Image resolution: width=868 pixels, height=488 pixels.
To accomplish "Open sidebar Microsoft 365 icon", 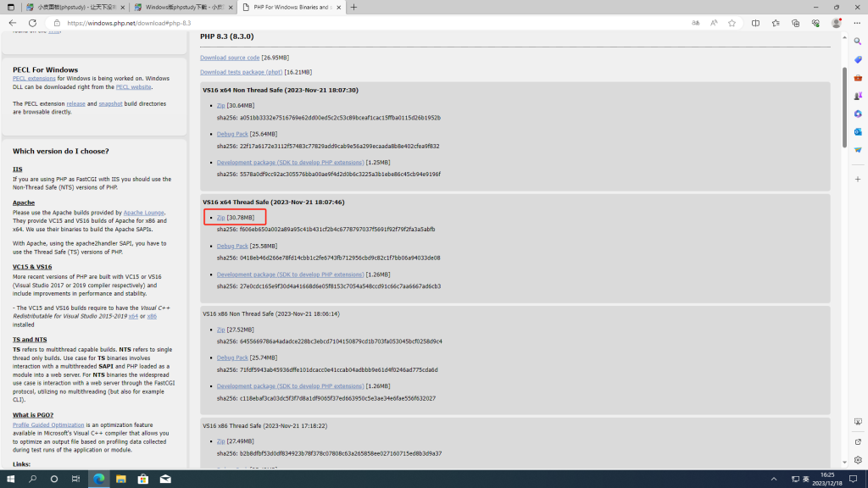I will tap(858, 114).
